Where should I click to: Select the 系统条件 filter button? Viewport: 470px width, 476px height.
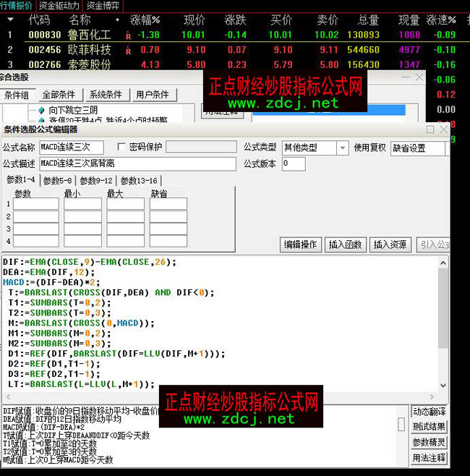pos(106,95)
